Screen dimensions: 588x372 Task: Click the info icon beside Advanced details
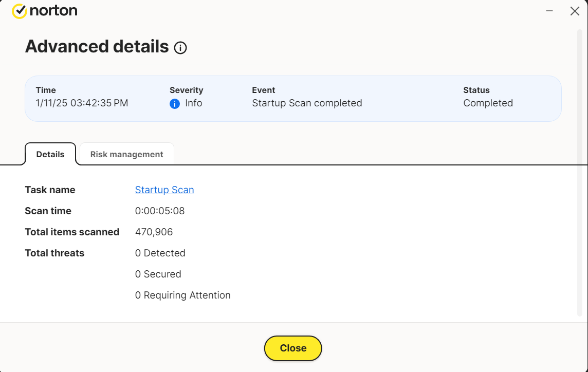[x=180, y=48]
